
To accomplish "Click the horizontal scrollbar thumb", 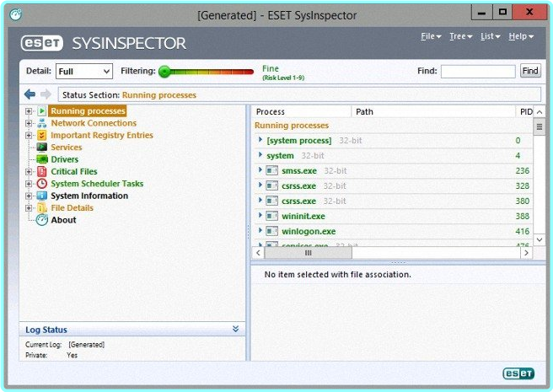I will click(x=308, y=253).
